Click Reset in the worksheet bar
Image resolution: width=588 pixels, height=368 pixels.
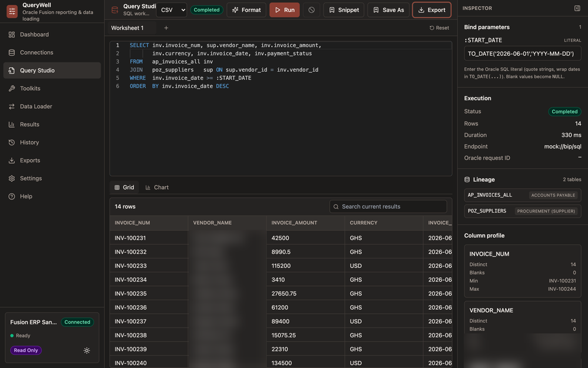pyautogui.click(x=439, y=28)
